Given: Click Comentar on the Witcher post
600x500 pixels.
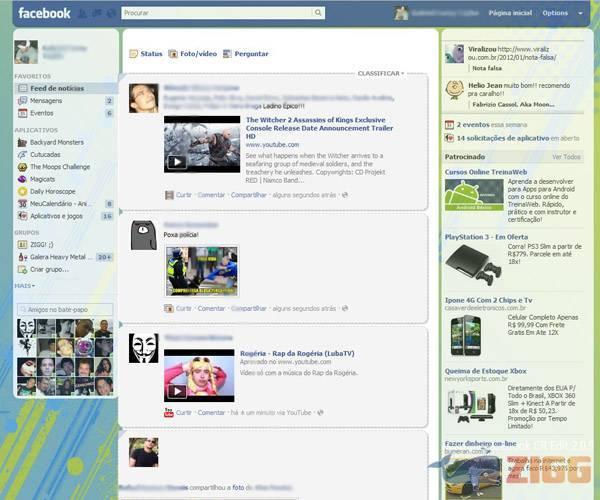Looking at the screenshot, I should tap(211, 195).
